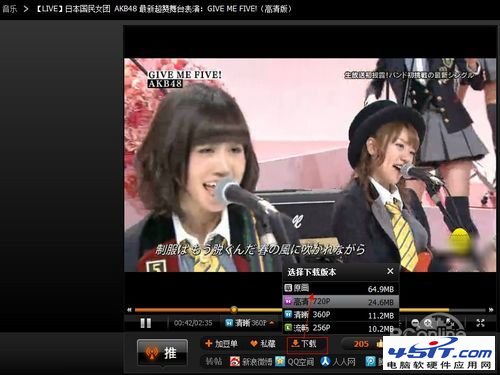This screenshot has height=375, width=500.
Task: Select 清晰 360P 11.2MB download option
Action: (x=340, y=315)
